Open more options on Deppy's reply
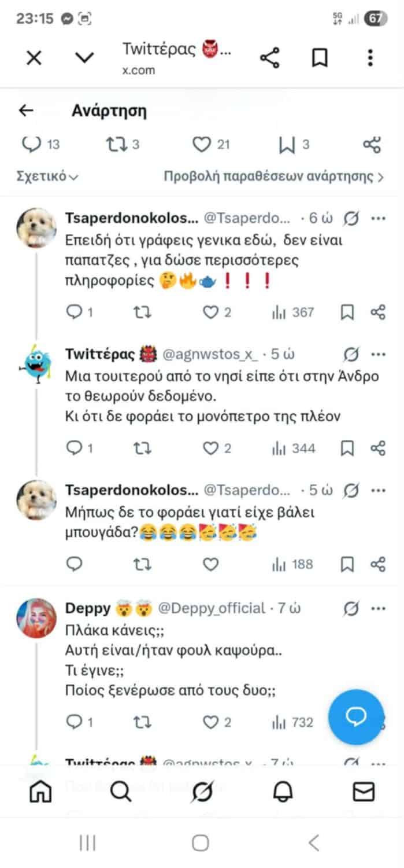 [x=378, y=608]
